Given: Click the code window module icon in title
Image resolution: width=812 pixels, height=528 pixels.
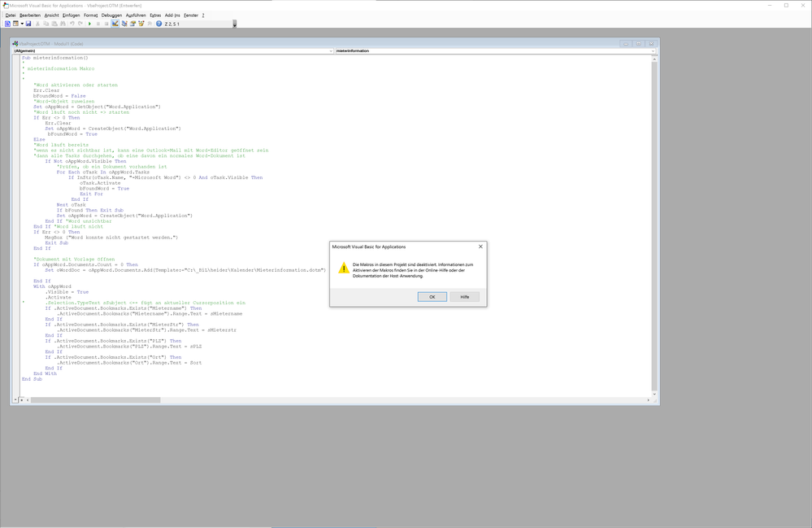Looking at the screenshot, I should pyautogui.click(x=15, y=43).
